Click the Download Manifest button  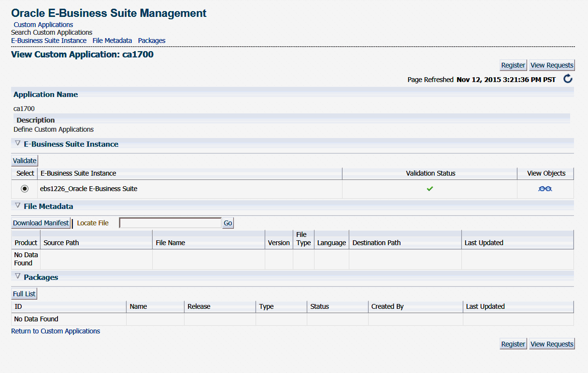[41, 223]
